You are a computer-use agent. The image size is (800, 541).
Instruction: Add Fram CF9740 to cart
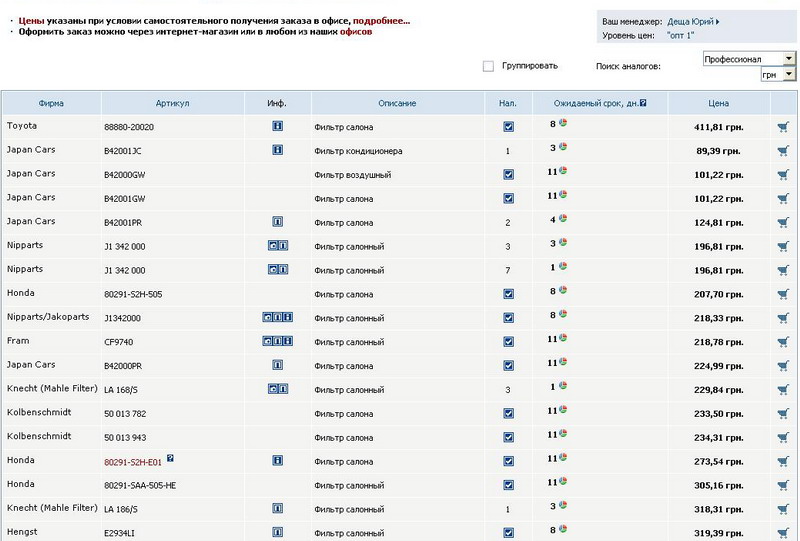pyautogui.click(x=783, y=342)
